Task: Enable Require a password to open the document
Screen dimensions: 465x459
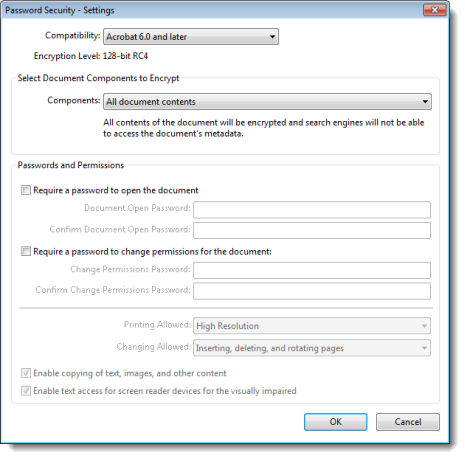Action: pyautogui.click(x=26, y=190)
